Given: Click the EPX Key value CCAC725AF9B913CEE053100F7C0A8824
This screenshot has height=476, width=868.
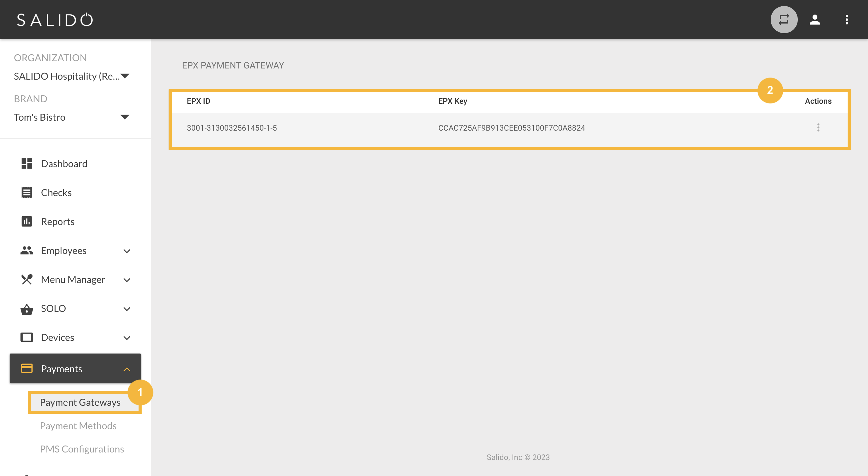Looking at the screenshot, I should [x=511, y=128].
